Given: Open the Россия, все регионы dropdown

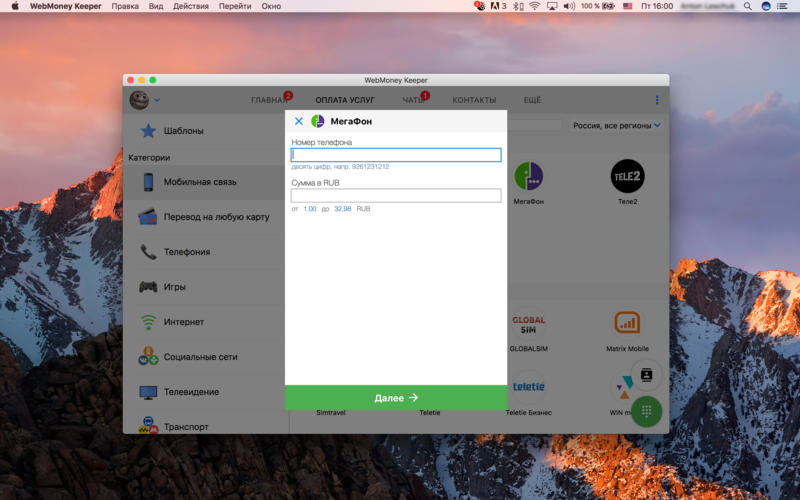Looking at the screenshot, I should click(x=616, y=125).
